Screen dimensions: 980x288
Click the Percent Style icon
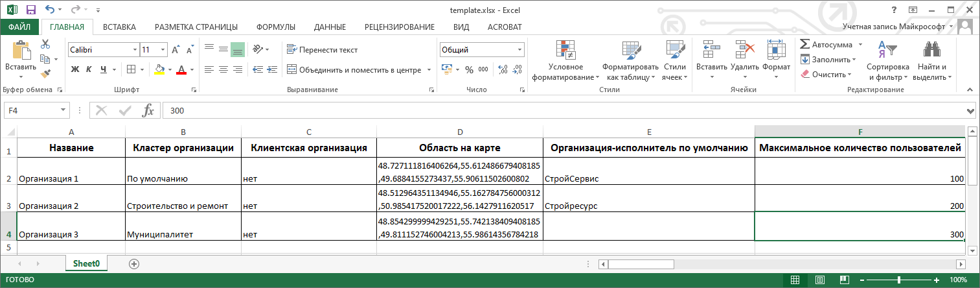tap(468, 69)
